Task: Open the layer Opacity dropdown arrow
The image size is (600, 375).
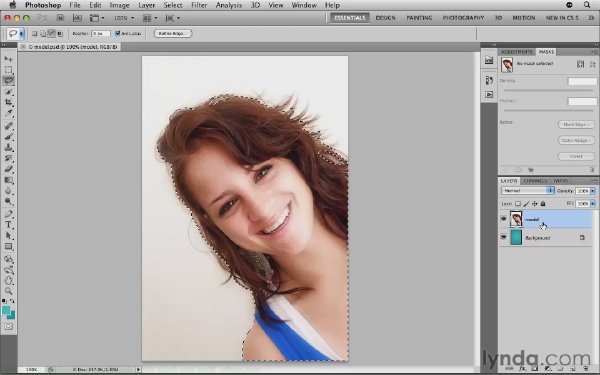Action: 593,191
